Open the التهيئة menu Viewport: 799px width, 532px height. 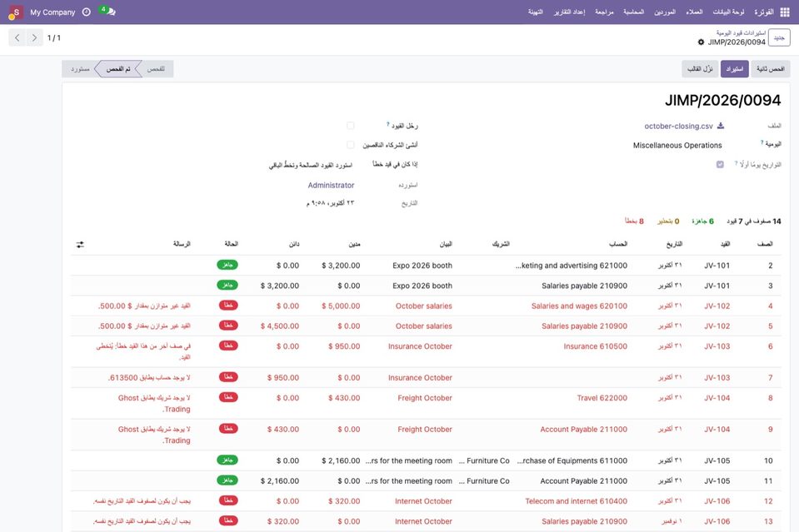point(536,12)
